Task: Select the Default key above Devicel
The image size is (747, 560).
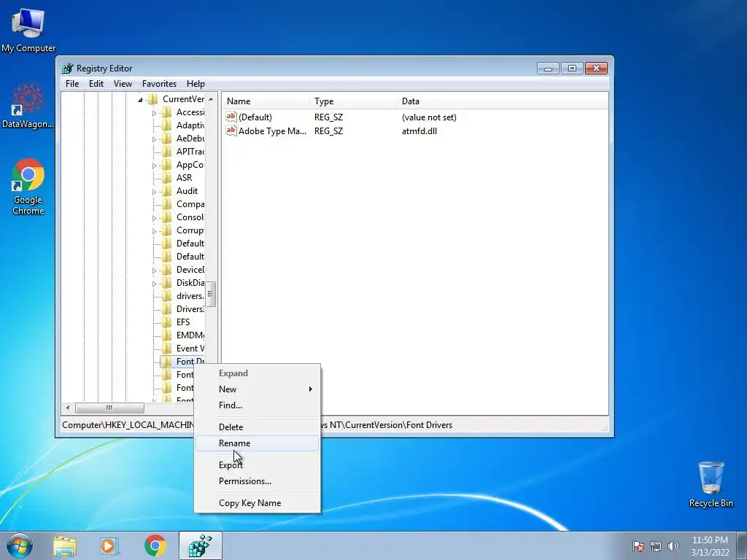Action: click(x=190, y=257)
